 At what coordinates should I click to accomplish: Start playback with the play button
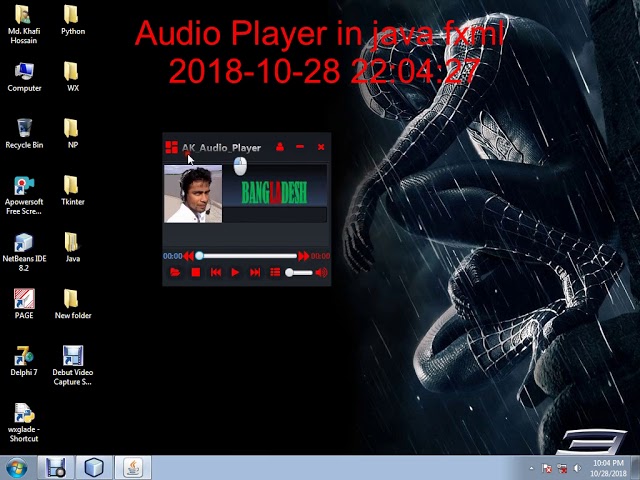point(235,272)
